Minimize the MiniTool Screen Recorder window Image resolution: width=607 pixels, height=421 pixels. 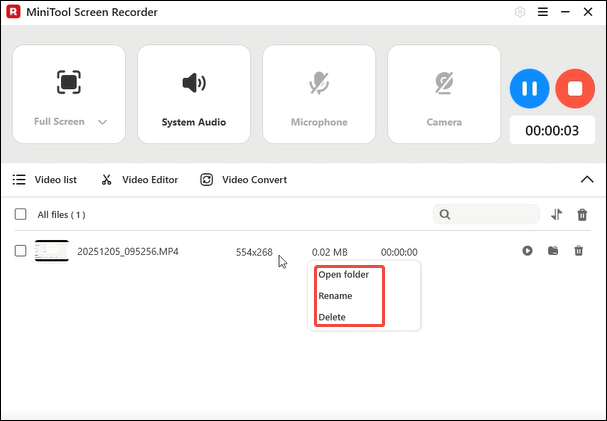565,12
